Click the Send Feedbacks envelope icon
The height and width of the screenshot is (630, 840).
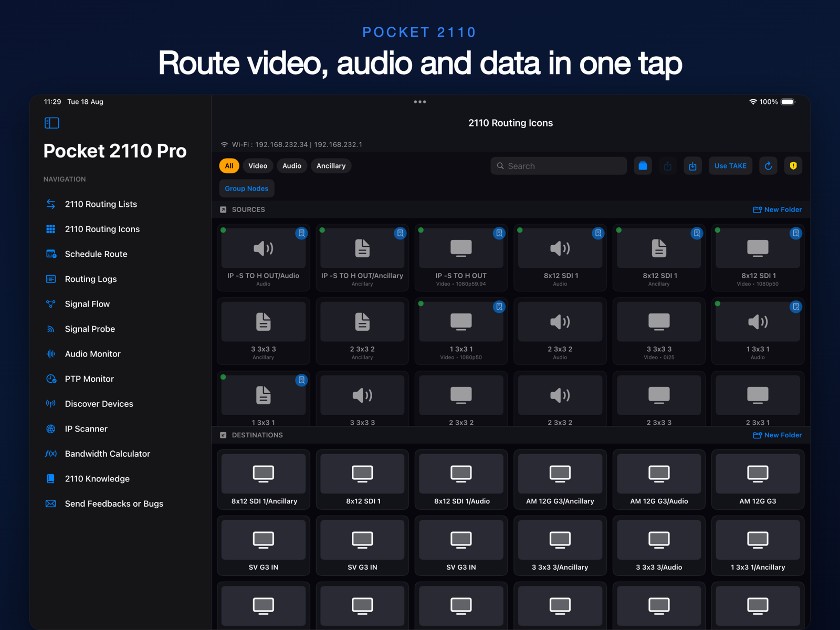click(51, 503)
